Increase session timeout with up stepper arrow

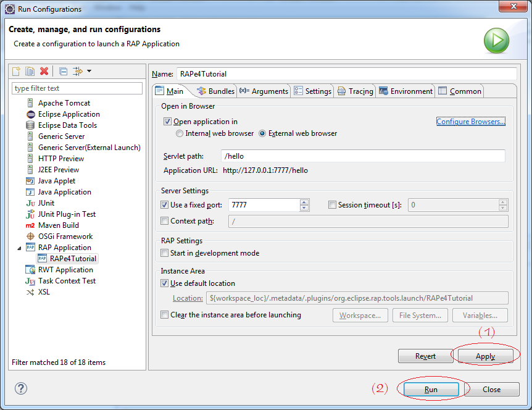(x=503, y=202)
